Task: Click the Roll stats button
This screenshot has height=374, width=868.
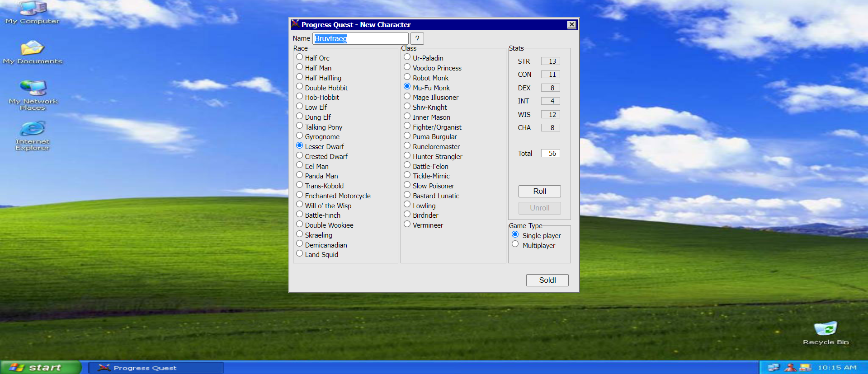Action: tap(539, 191)
